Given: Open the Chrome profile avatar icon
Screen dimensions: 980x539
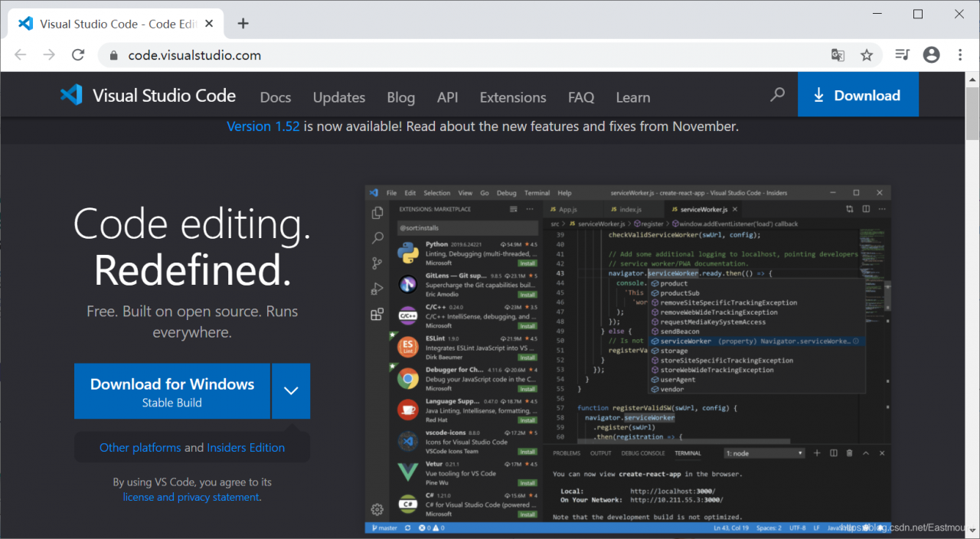Looking at the screenshot, I should [931, 55].
